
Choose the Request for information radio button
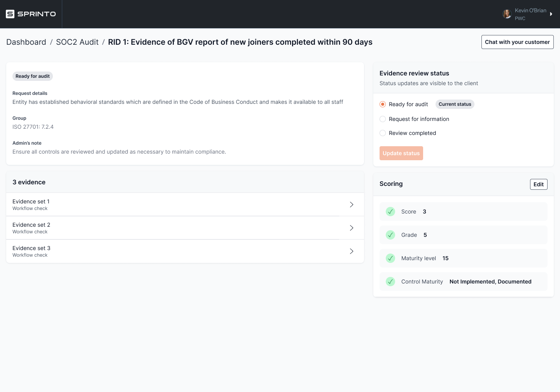click(x=383, y=119)
